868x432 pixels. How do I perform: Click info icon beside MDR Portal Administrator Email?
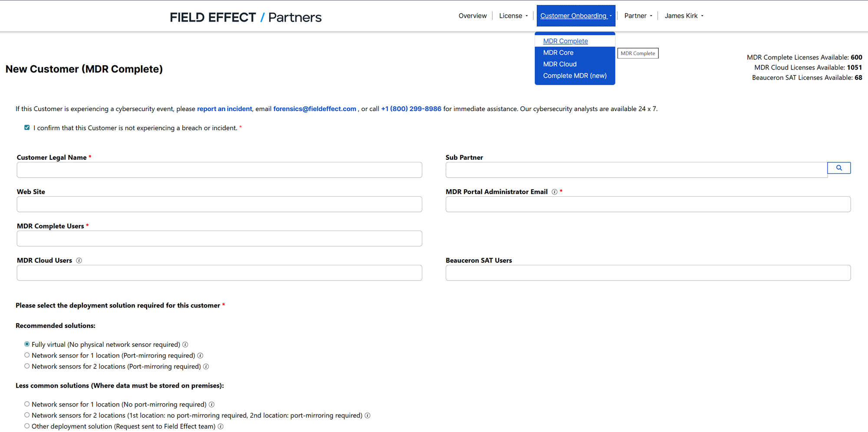pyautogui.click(x=554, y=192)
